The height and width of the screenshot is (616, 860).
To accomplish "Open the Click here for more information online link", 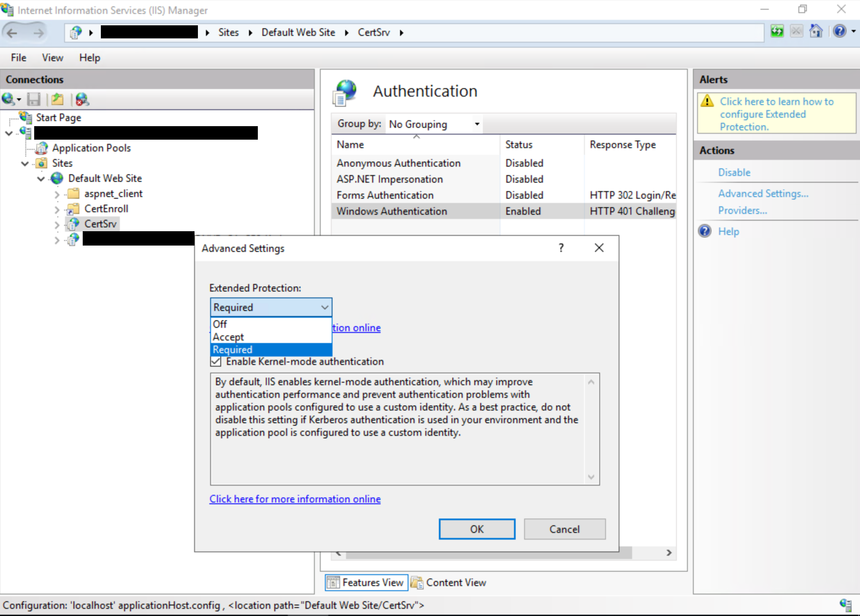I will click(295, 499).
